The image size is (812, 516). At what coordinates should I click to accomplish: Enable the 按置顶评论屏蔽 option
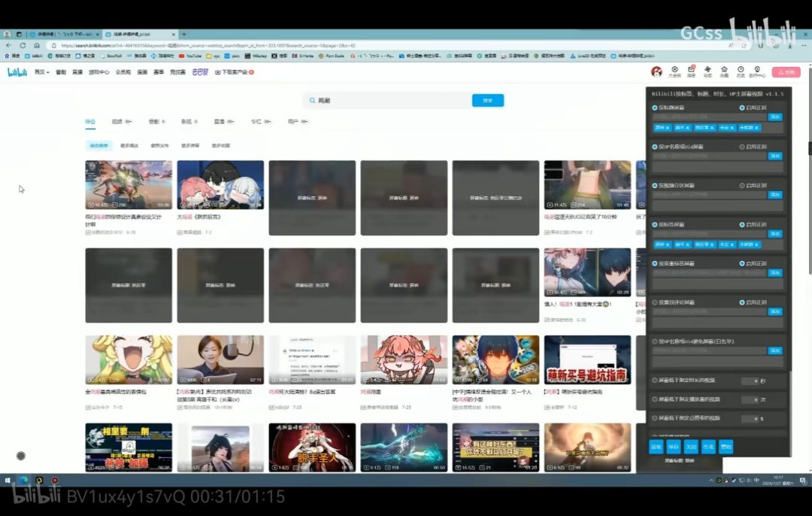(x=655, y=302)
